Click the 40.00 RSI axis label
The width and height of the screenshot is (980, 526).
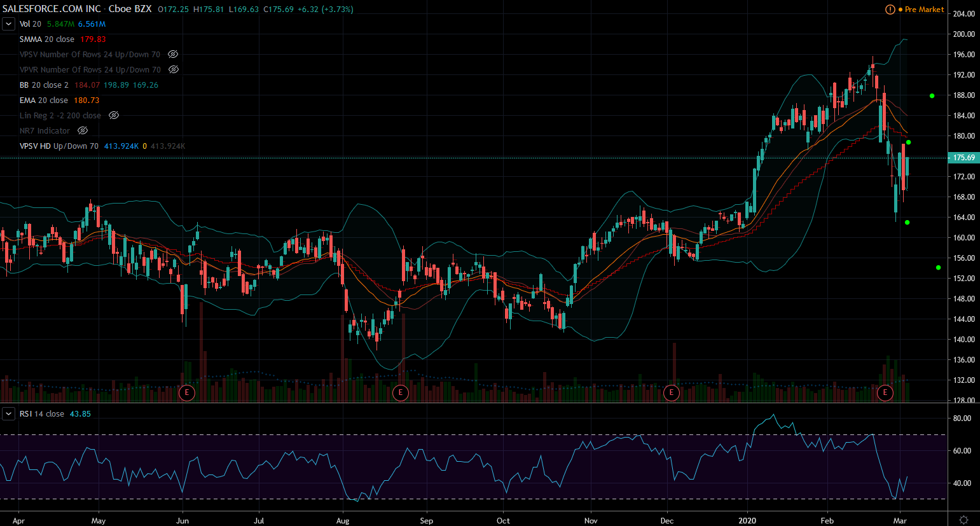coord(962,483)
